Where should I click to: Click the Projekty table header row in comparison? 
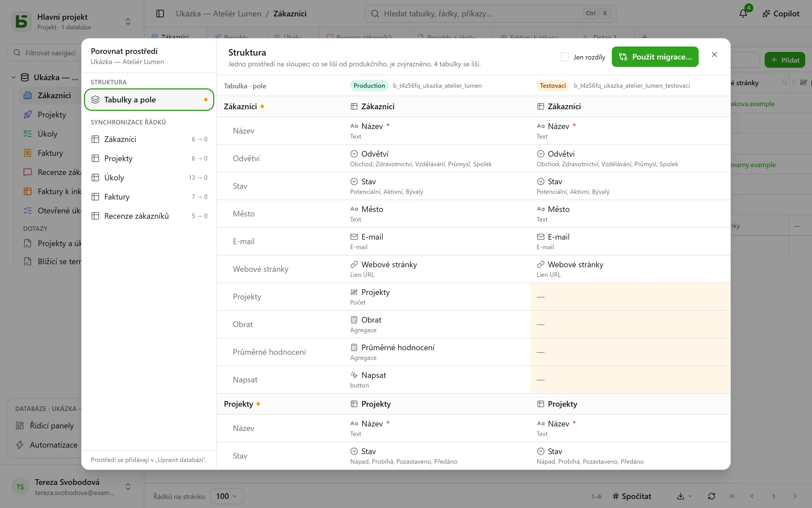pos(473,404)
